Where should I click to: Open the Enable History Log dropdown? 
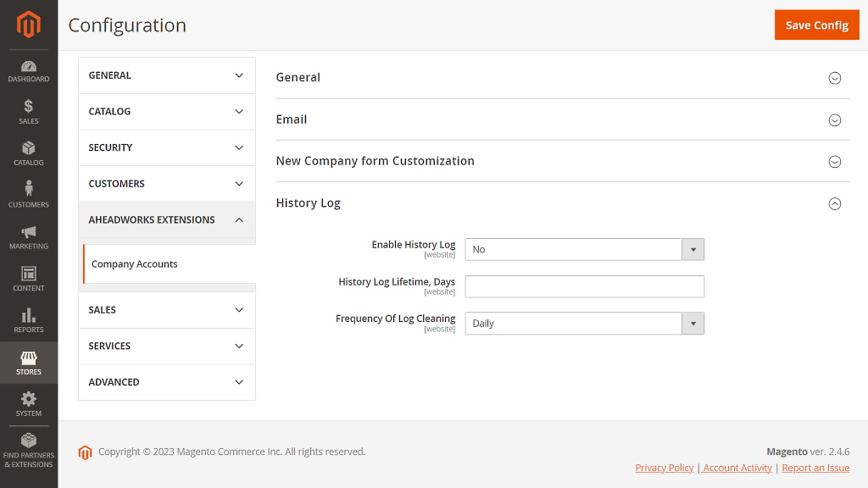pos(585,250)
